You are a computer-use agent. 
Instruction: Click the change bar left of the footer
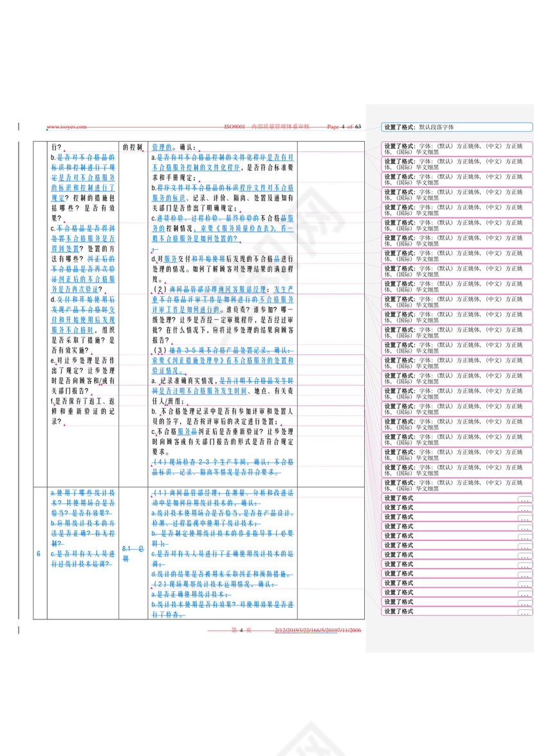[x=19, y=630]
